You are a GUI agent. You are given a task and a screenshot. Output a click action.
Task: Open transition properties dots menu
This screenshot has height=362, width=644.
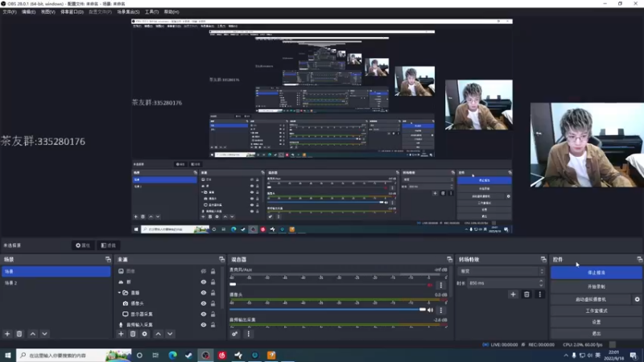[x=540, y=294]
